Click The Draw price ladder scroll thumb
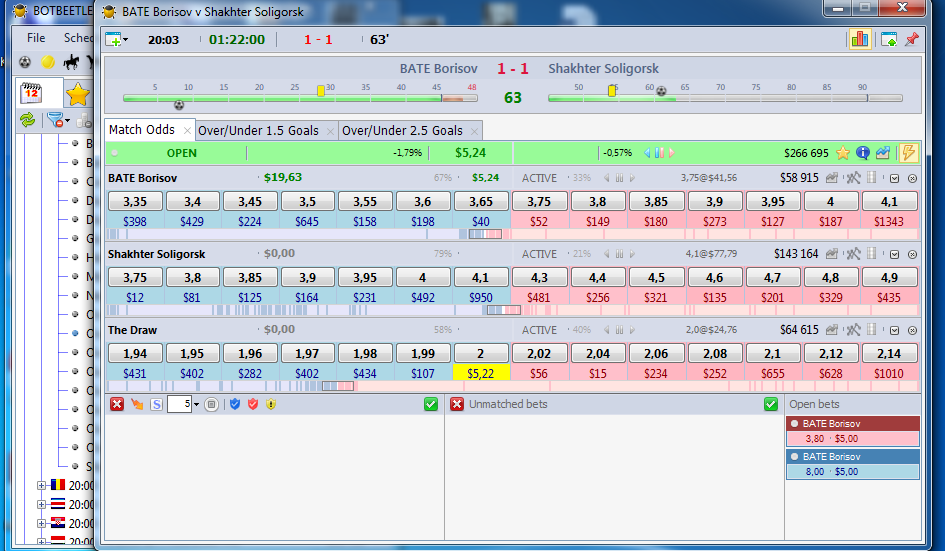The image size is (945, 551). [338, 386]
